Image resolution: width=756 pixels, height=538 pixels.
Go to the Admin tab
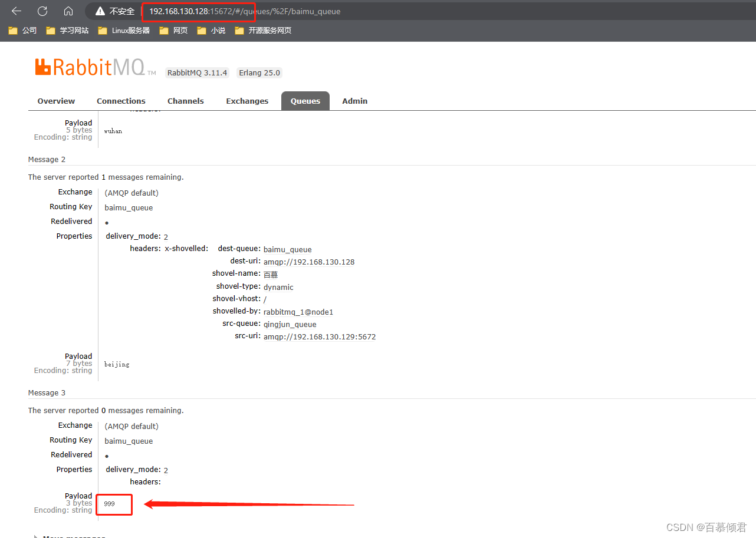click(x=354, y=101)
